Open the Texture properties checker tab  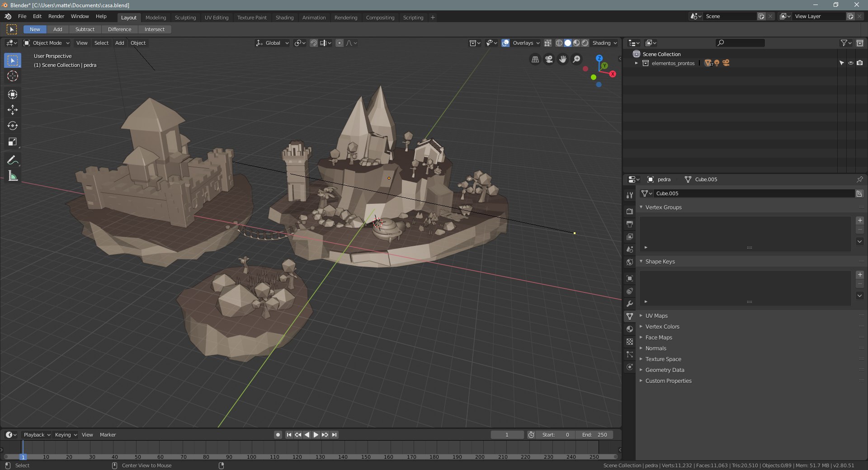tap(630, 342)
